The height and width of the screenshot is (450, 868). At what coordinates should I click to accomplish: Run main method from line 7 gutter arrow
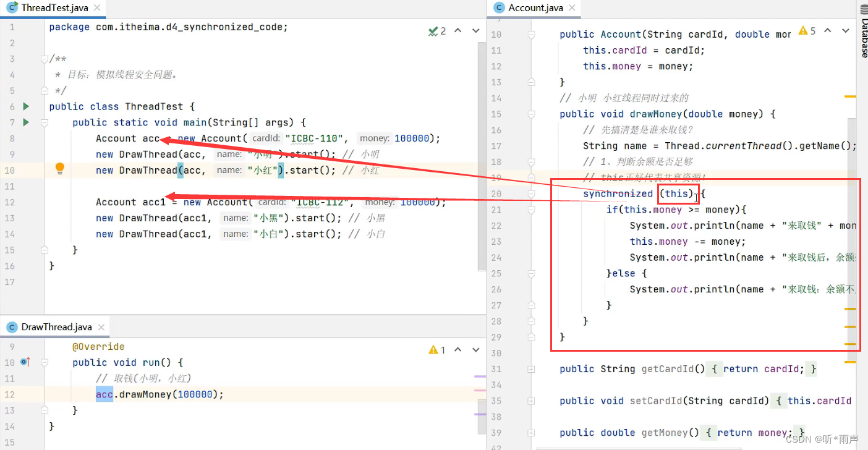pos(26,122)
